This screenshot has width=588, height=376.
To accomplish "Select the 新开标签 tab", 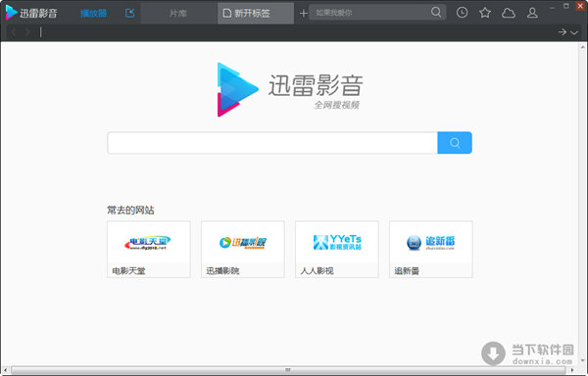I will click(x=256, y=14).
